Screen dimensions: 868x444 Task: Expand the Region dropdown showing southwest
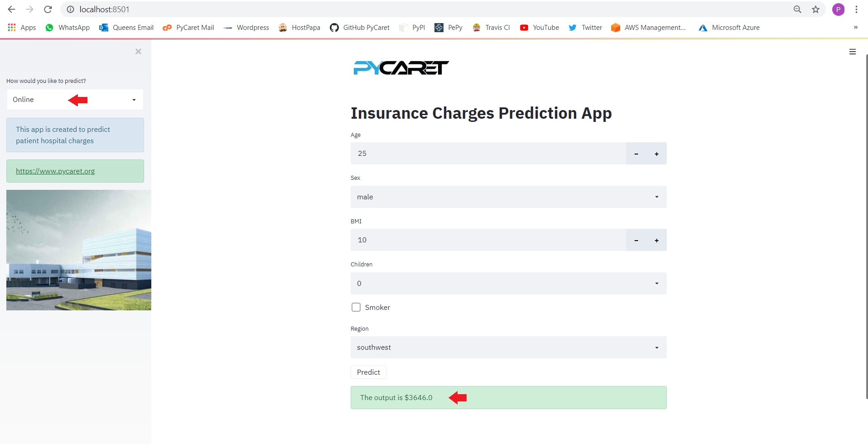coord(508,347)
